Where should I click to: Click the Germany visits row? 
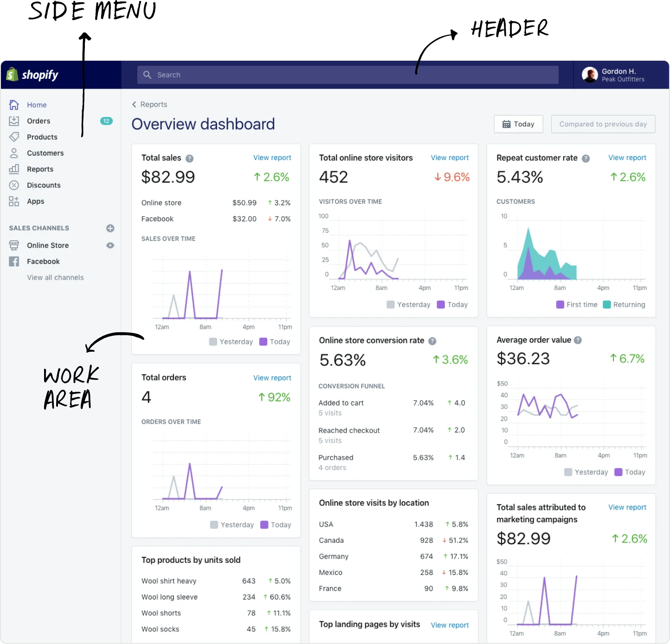(393, 557)
